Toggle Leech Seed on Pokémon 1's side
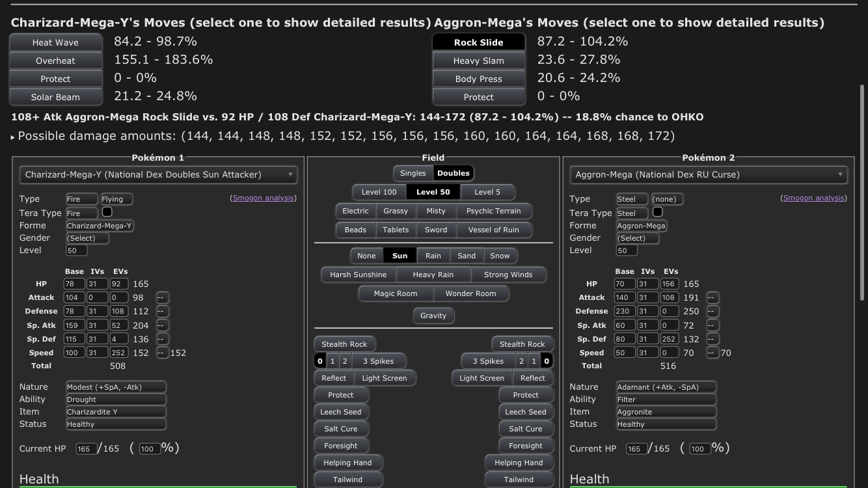 [x=341, y=412]
